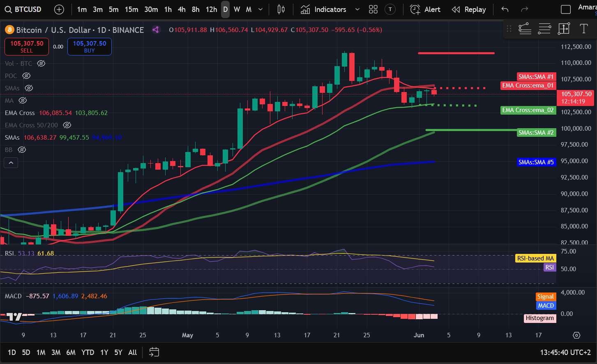Click the purple share nodes icon
This screenshot has height=364, width=597.
pyautogui.click(x=156, y=30)
